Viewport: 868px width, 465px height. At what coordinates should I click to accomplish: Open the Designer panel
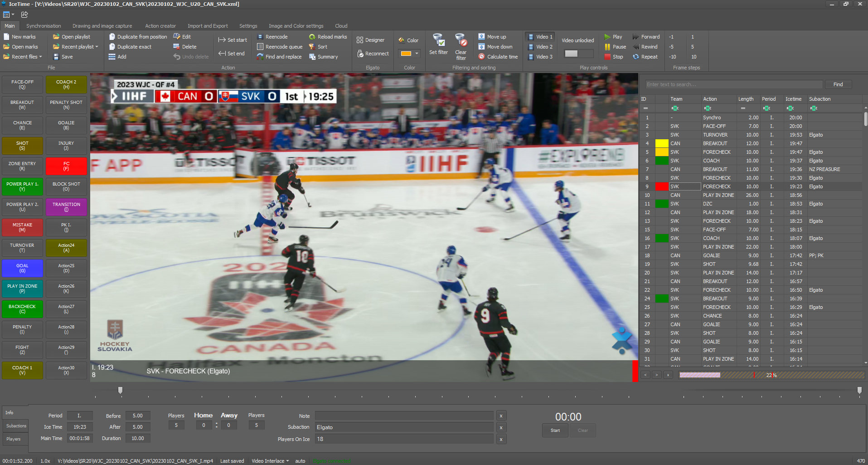click(372, 40)
